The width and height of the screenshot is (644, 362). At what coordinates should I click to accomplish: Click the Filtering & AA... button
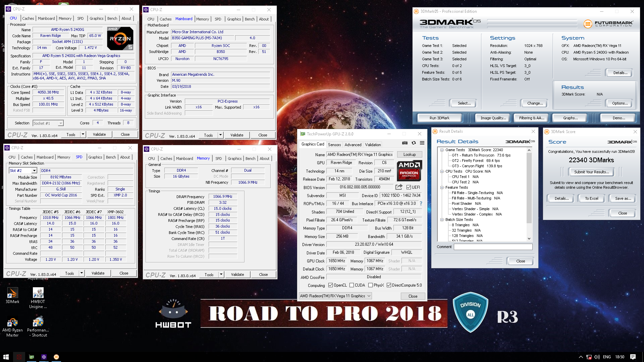[x=531, y=118]
